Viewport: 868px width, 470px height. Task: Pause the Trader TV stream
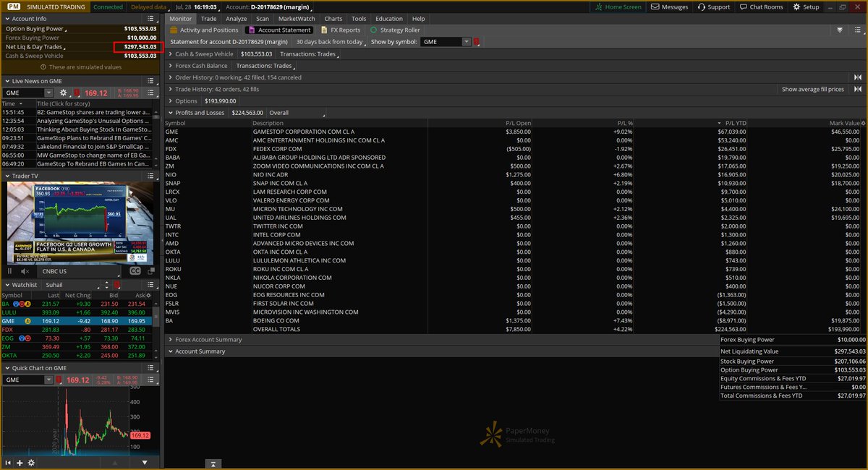tap(10, 271)
